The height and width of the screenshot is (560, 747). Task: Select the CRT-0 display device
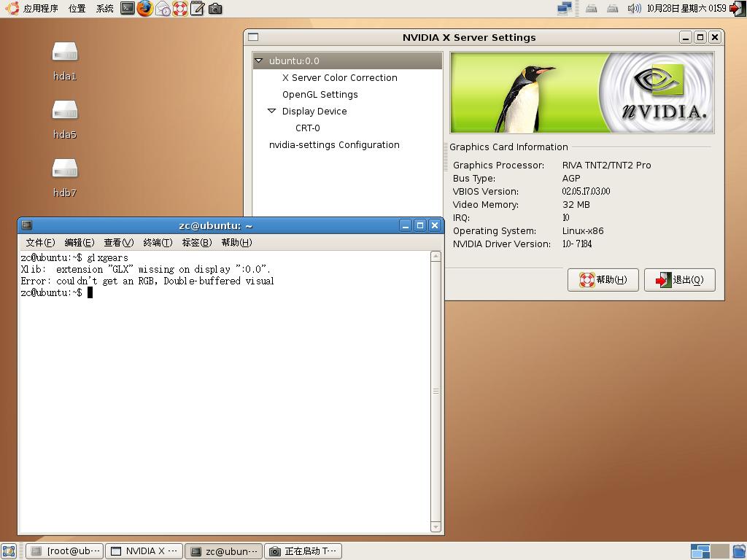(308, 128)
